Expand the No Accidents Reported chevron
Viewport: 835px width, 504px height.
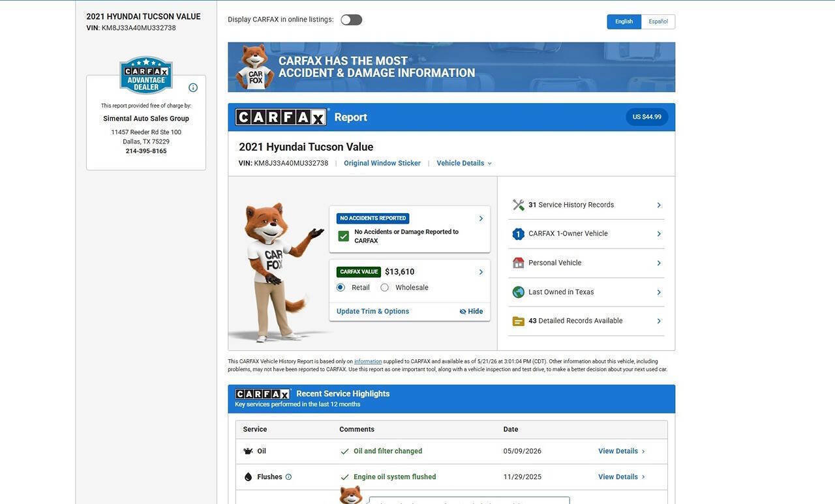(481, 218)
